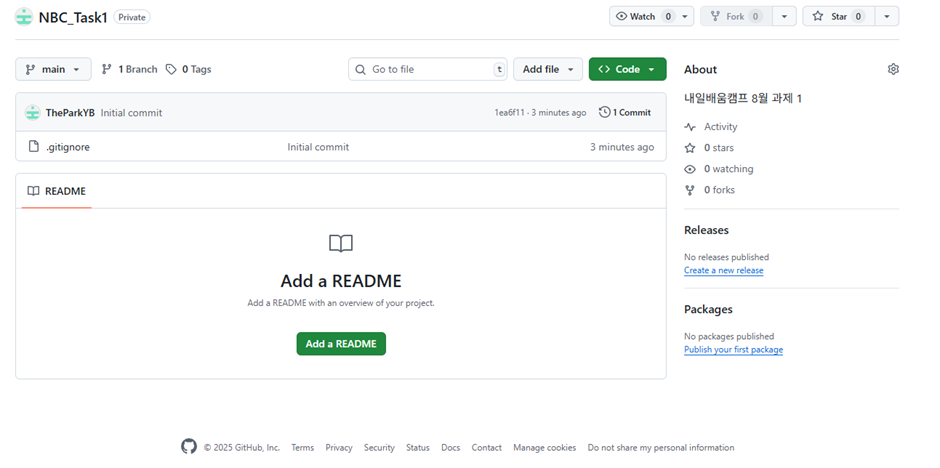Open Initial commit message in .gitignore row
Viewport: 940px width, 468px height.
(x=318, y=147)
